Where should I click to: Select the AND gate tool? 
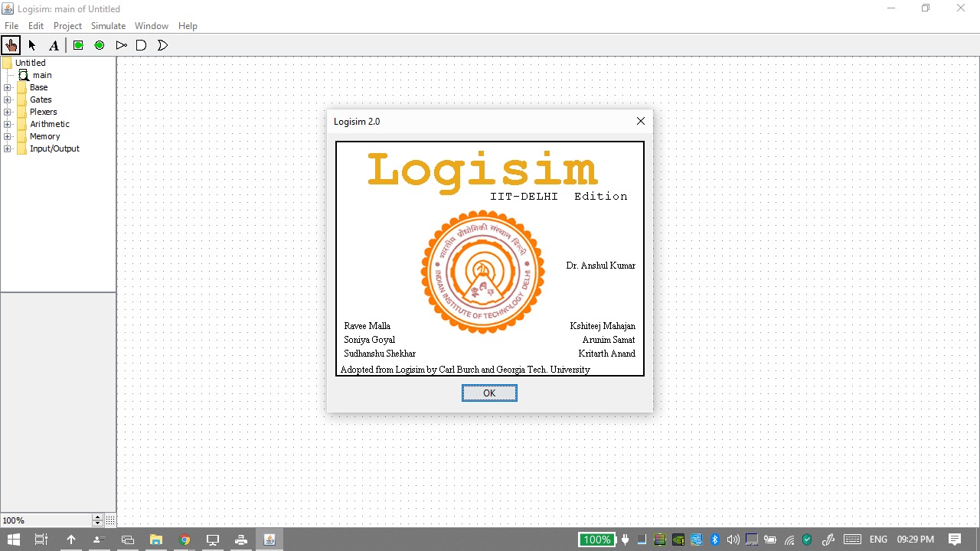[141, 45]
